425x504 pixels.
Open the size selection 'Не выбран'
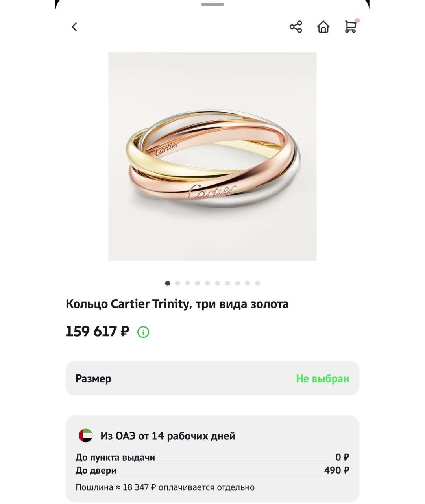pos(322,378)
